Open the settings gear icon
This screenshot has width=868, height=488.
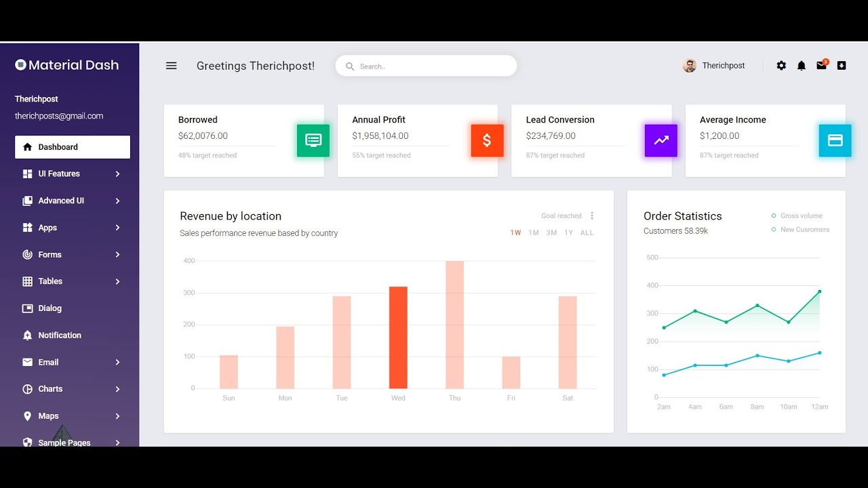pyautogui.click(x=781, y=66)
